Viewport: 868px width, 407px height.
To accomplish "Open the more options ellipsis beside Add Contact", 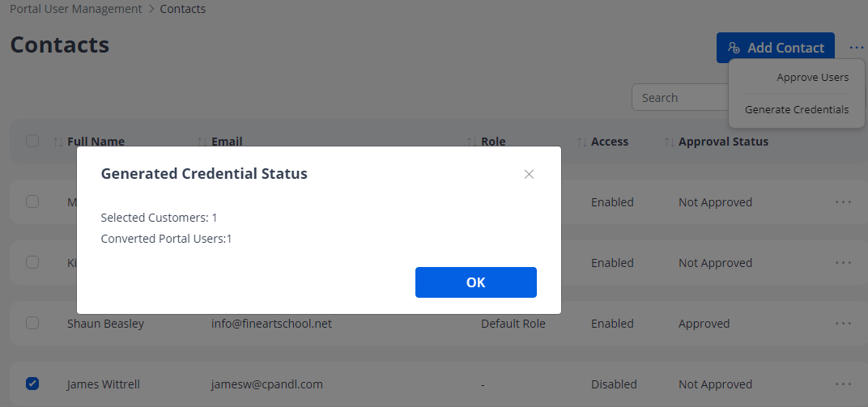I will click(857, 48).
